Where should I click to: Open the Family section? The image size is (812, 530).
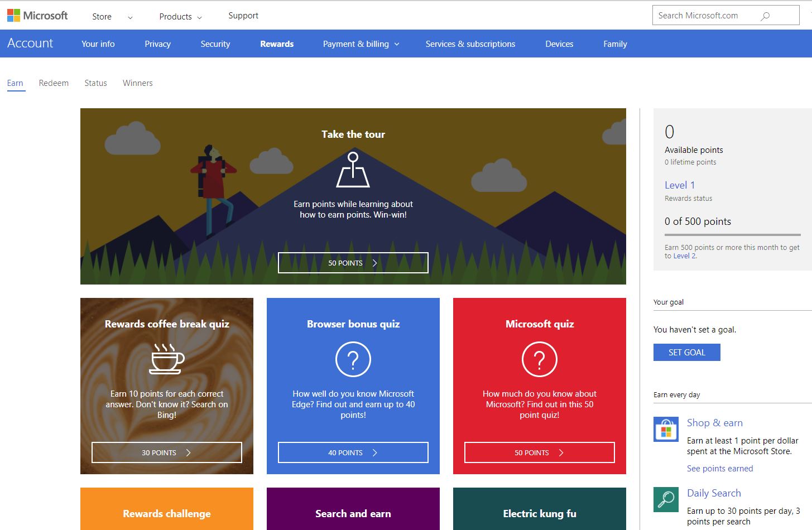tap(615, 44)
